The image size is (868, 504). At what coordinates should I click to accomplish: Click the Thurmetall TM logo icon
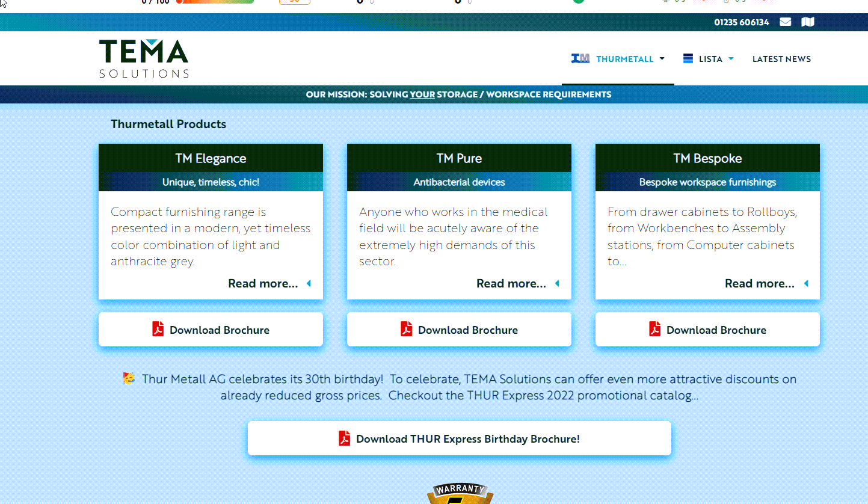coord(580,58)
